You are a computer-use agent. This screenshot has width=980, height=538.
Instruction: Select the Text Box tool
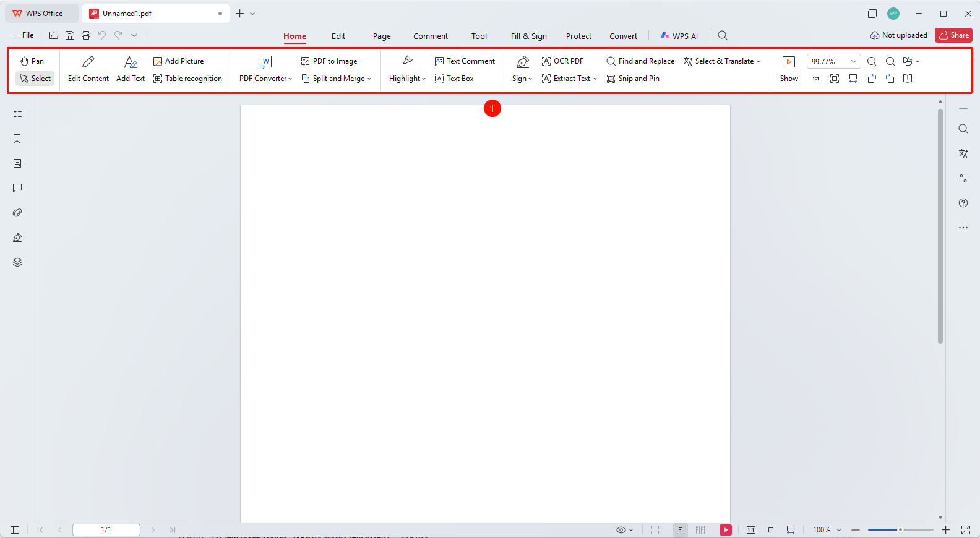click(x=454, y=79)
